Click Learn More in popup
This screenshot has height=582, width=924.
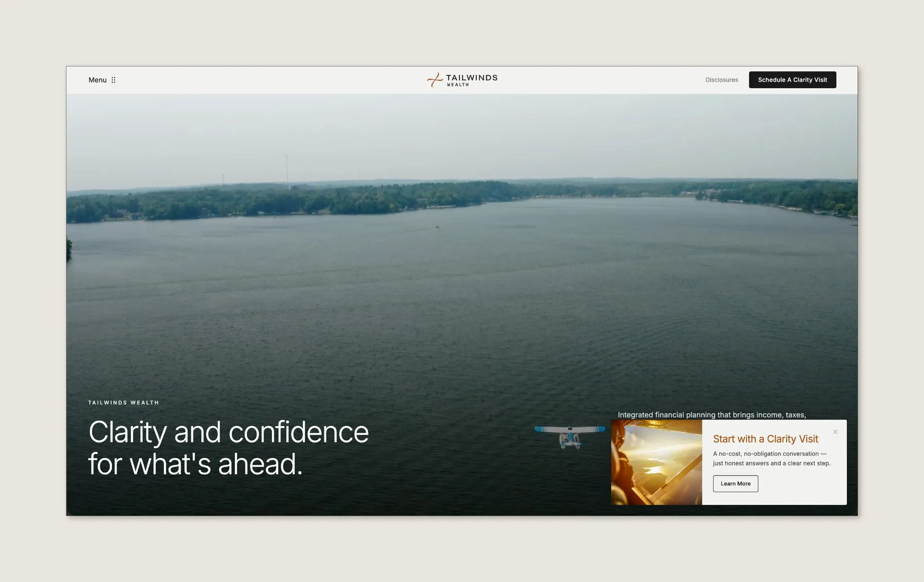click(735, 483)
